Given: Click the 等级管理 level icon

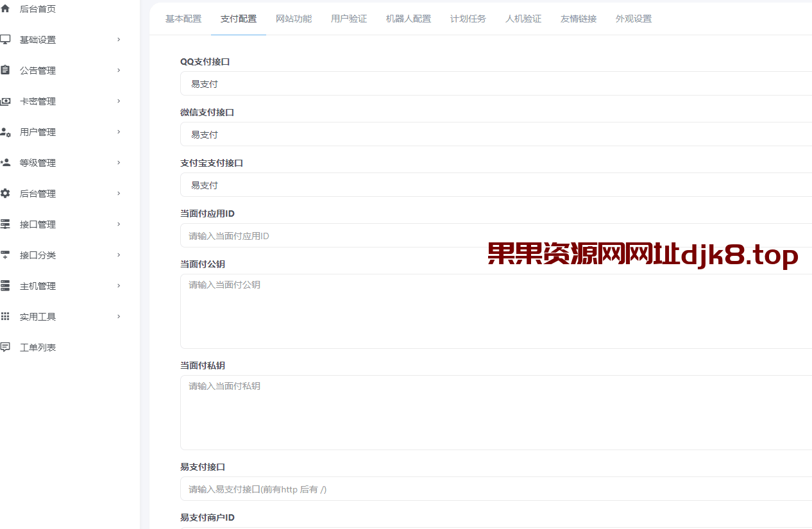Looking at the screenshot, I should tap(6, 162).
